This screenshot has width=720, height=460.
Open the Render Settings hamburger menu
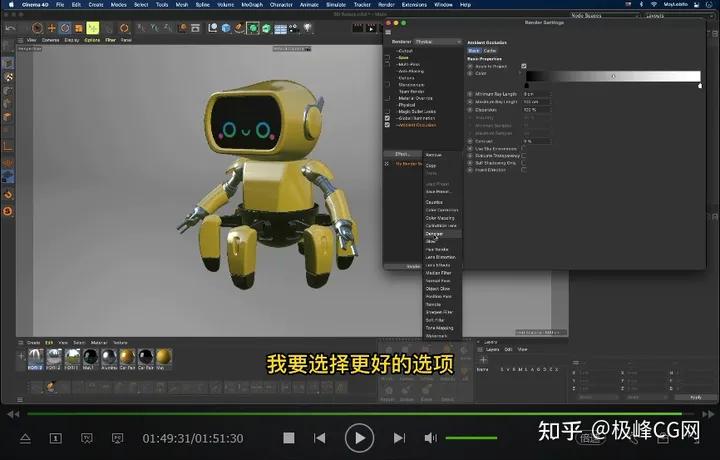click(x=388, y=32)
